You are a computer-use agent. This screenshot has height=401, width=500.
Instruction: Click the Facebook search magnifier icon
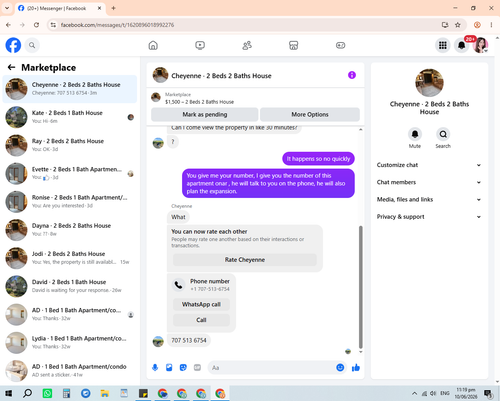pos(32,45)
